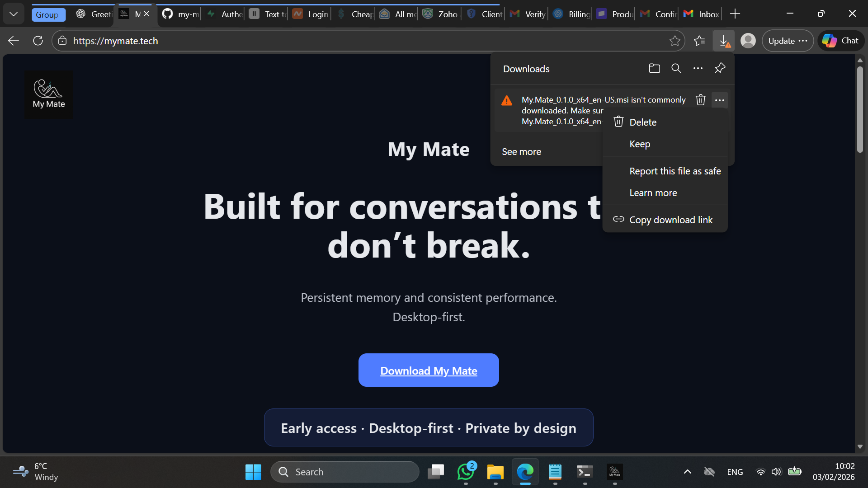
Task: Switch to the GitHub my-m tab
Action: tap(181, 14)
